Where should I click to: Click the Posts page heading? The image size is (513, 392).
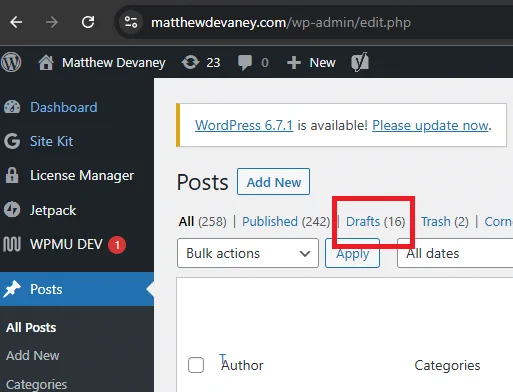(202, 182)
